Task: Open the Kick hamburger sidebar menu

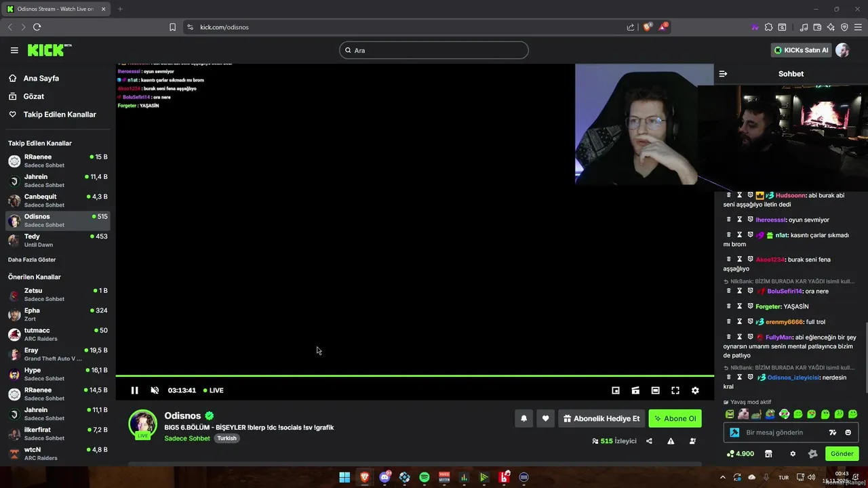Action: coord(14,50)
